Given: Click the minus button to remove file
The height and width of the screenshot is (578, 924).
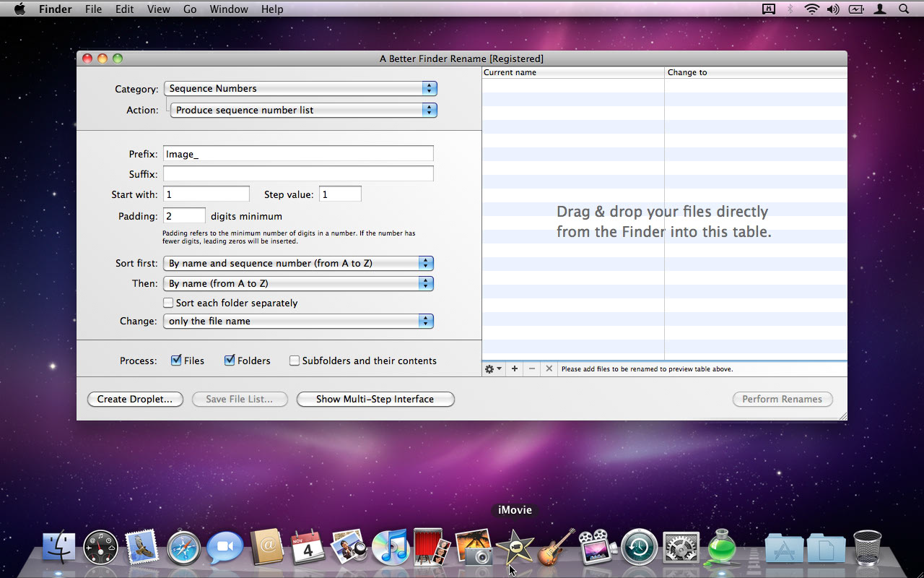Looking at the screenshot, I should 532,368.
